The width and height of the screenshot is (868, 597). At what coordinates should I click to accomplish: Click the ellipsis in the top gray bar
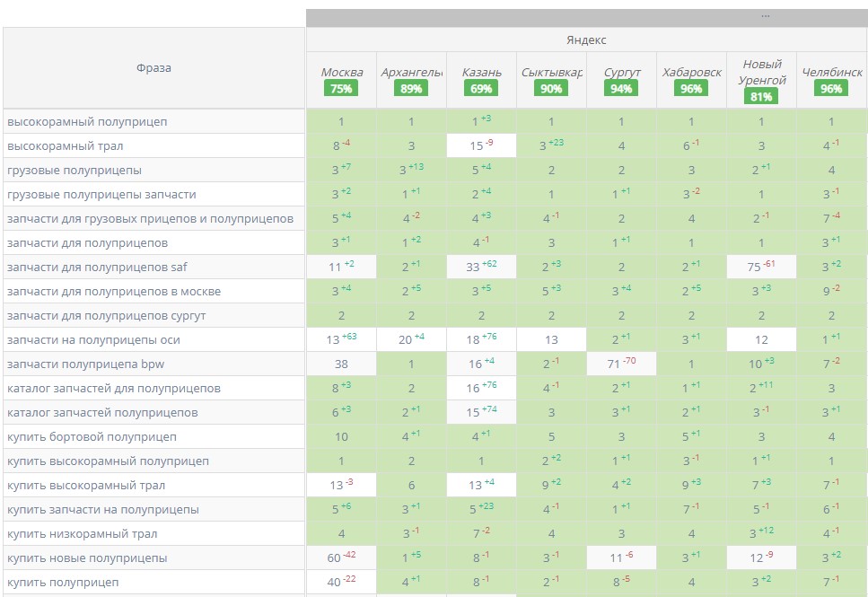pyautogui.click(x=765, y=16)
